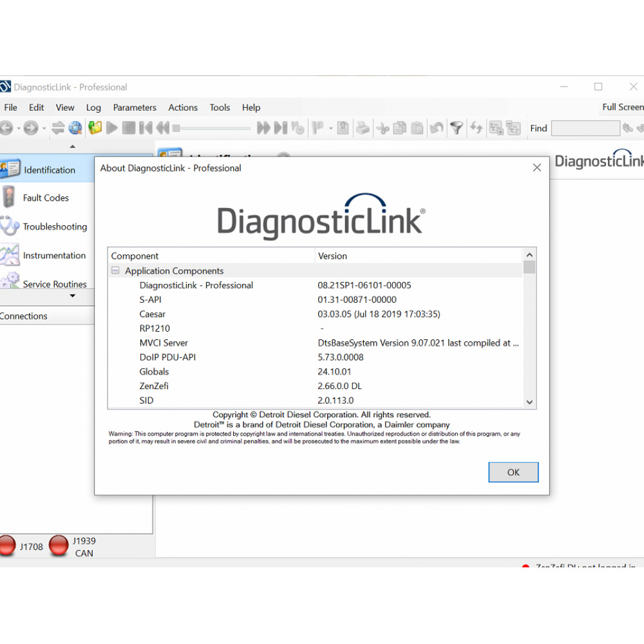Click the component list scrollbar thumb

pyautogui.click(x=529, y=267)
